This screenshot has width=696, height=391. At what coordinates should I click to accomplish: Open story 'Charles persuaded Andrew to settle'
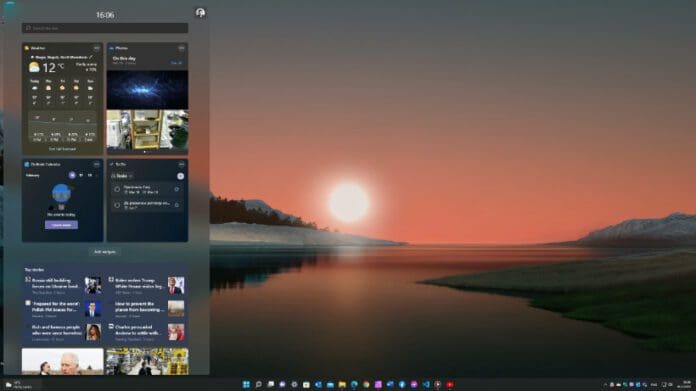pyautogui.click(x=147, y=332)
